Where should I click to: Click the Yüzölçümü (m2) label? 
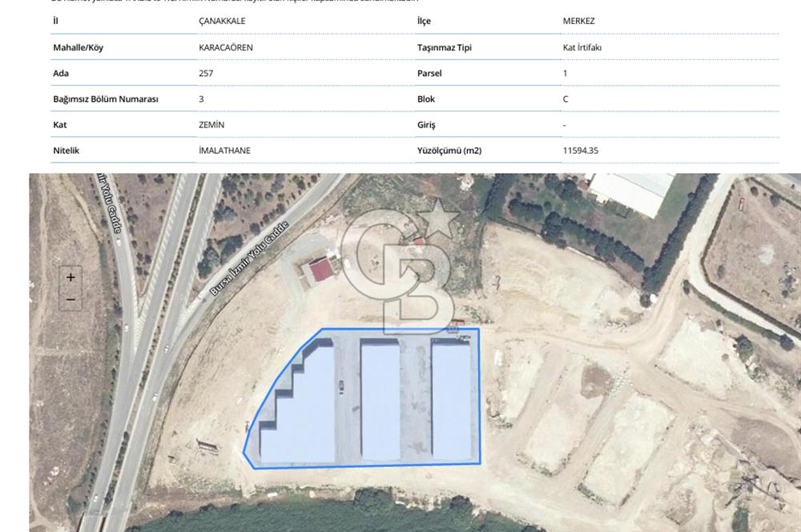click(x=449, y=151)
